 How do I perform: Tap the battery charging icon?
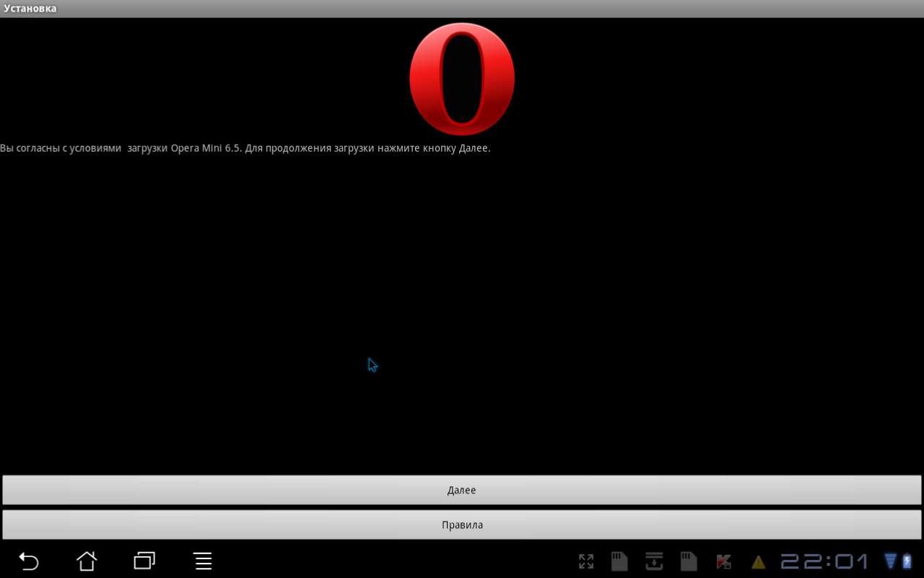(907, 561)
